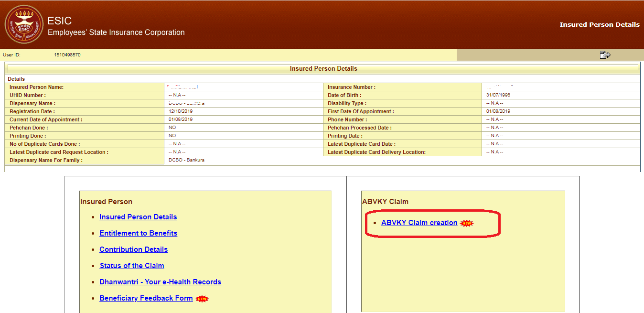Click the Pehchan Processed Date label
The height and width of the screenshot is (313, 644).
point(360,128)
